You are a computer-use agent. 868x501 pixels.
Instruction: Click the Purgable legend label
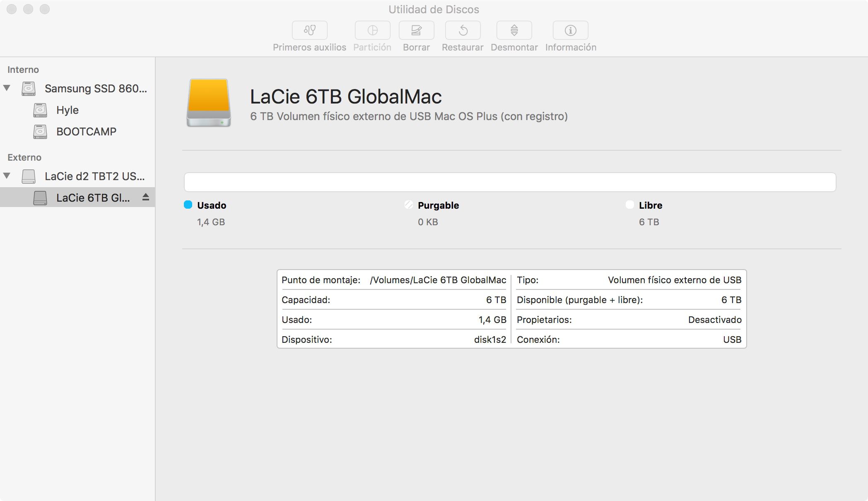point(438,205)
